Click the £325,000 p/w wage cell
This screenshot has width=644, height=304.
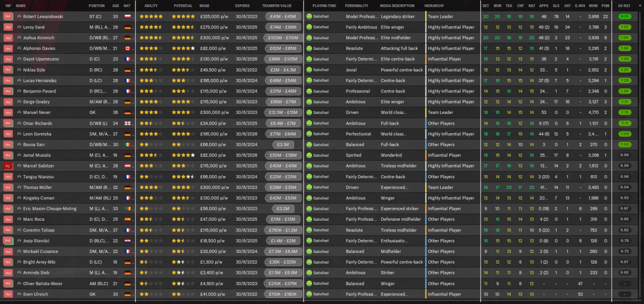213,17
